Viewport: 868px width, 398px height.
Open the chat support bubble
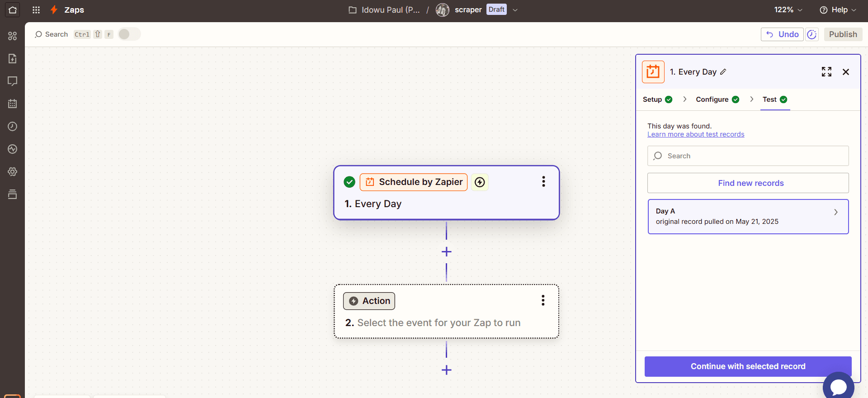(x=839, y=387)
